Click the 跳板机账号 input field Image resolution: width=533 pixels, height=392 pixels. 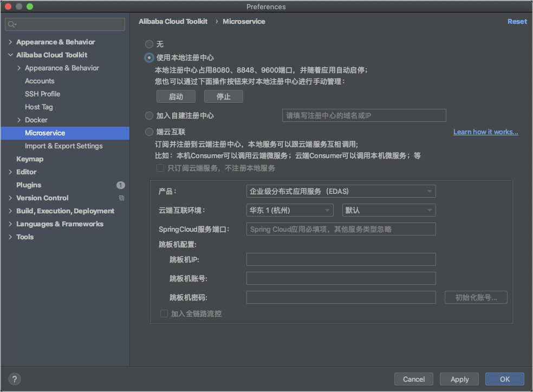(341, 278)
